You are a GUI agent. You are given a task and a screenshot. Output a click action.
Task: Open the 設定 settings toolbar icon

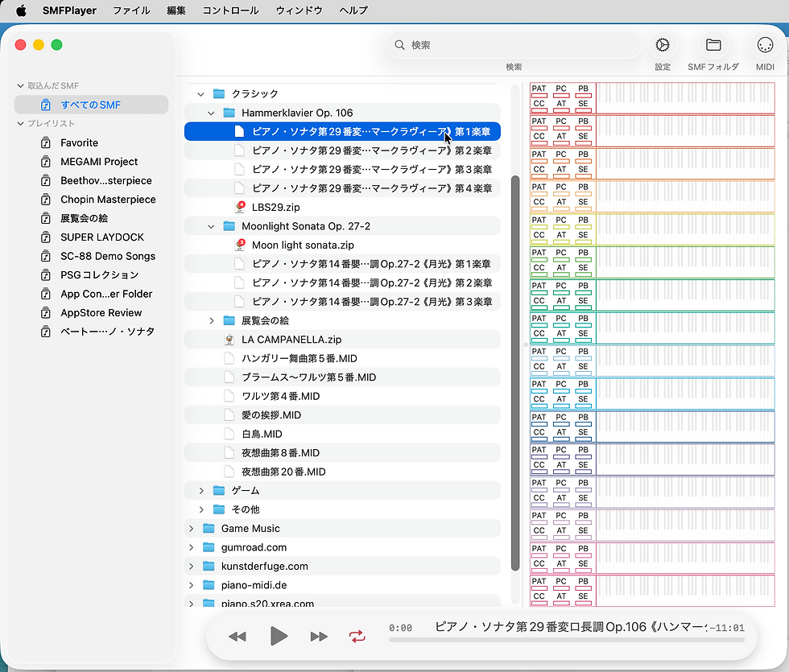pos(662,45)
